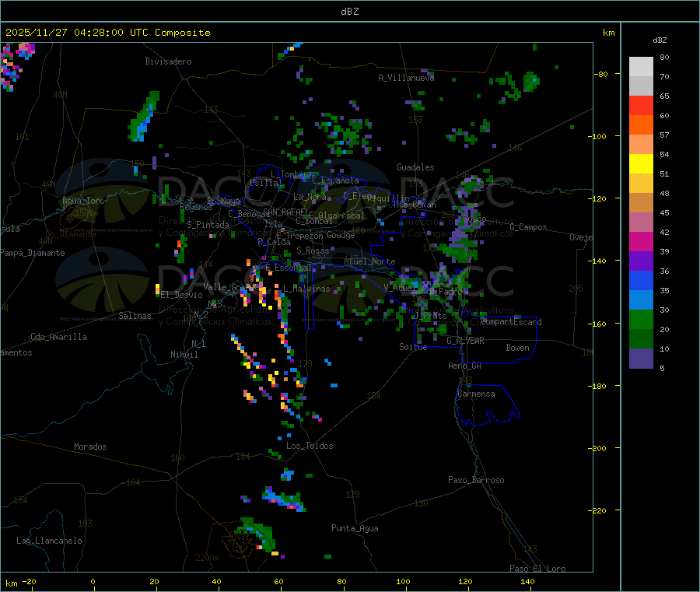Click the Soitue map label

point(413,347)
